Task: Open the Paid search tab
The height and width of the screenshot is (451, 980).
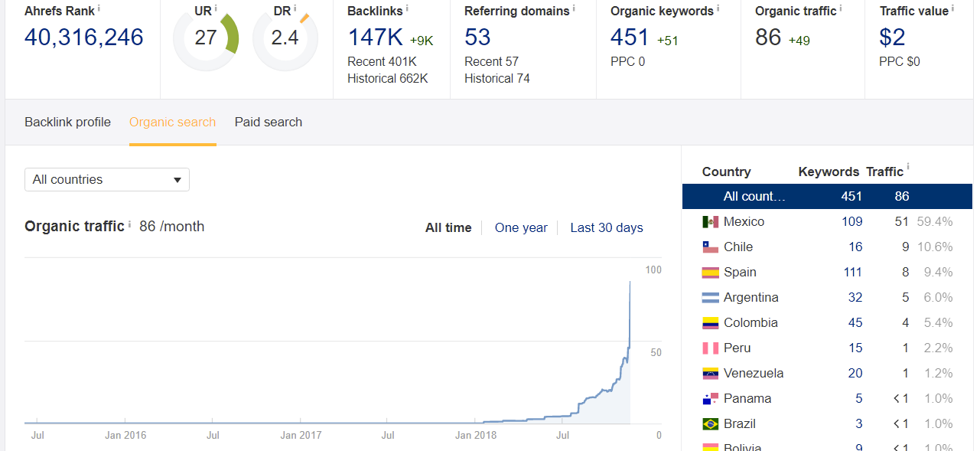Action: coord(269,122)
